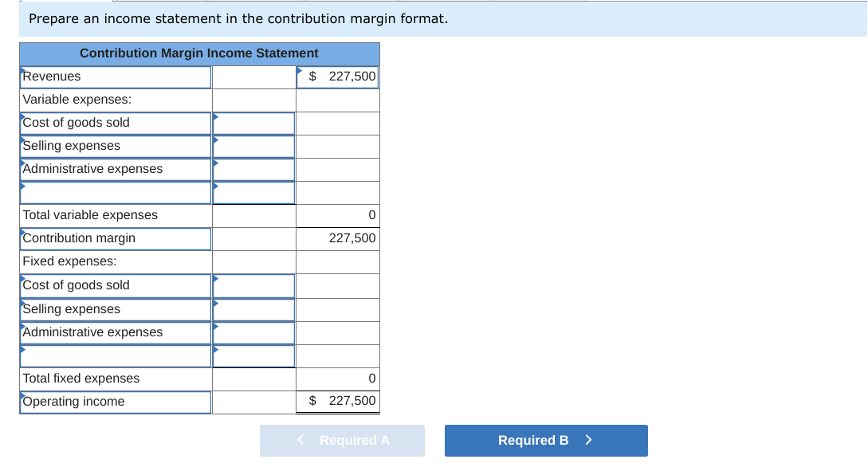Select the blank fixed expense row input
Image resolution: width=868 pixels, height=471 pixels.
point(253,355)
